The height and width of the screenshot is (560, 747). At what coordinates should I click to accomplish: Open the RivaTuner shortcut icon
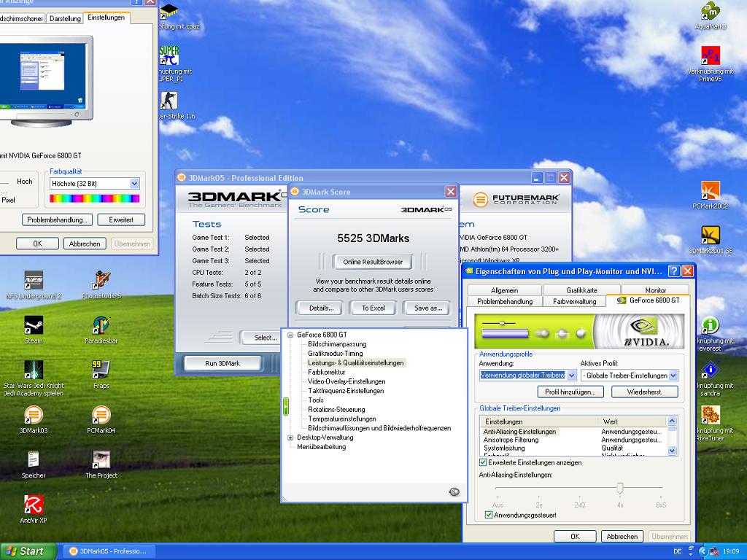click(x=711, y=415)
